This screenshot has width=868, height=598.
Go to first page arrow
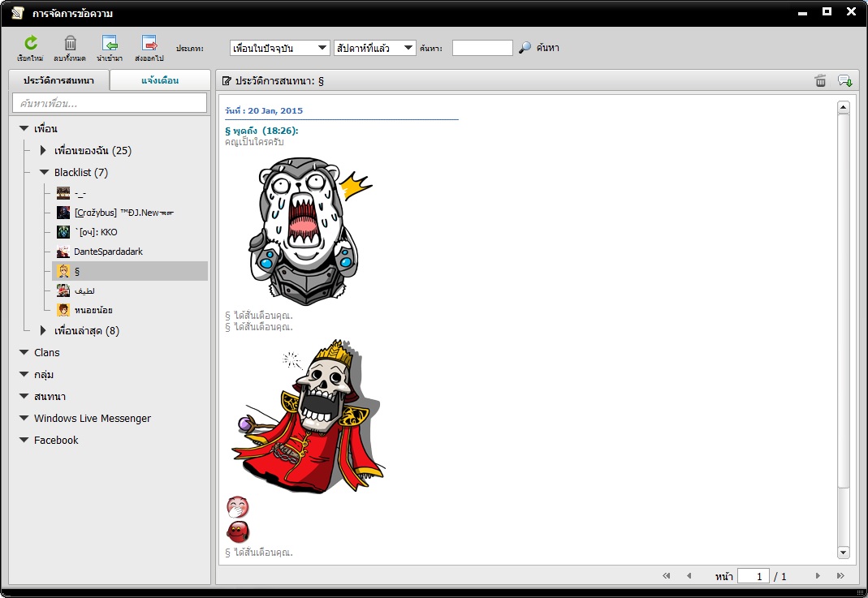click(666, 576)
